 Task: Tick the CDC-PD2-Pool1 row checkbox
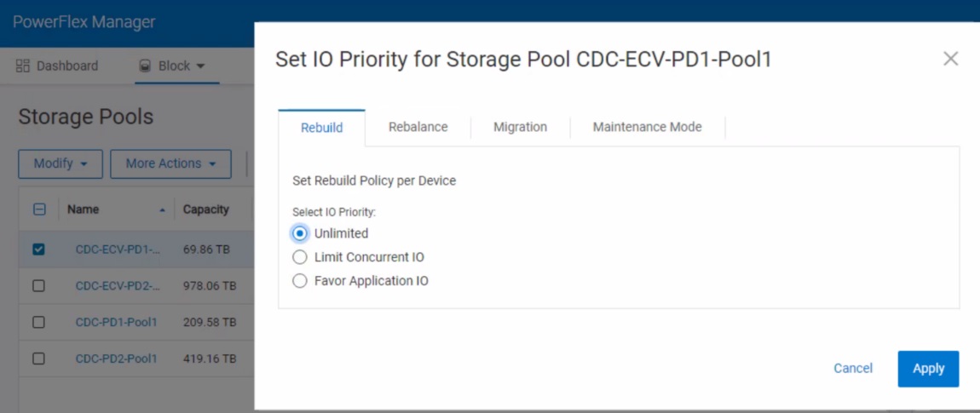[39, 359]
